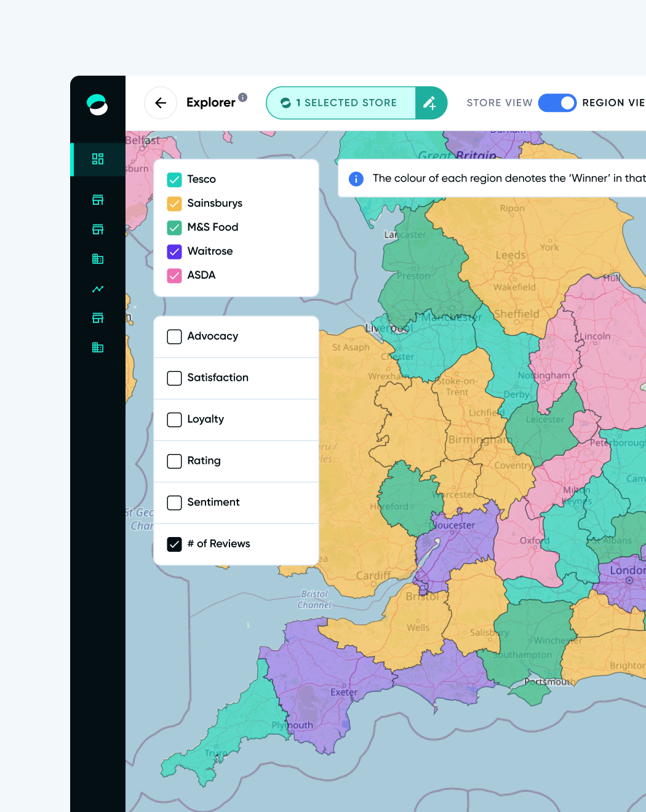This screenshot has width=646, height=812.
Task: Click the Exeter label on the map
Action: tap(344, 692)
